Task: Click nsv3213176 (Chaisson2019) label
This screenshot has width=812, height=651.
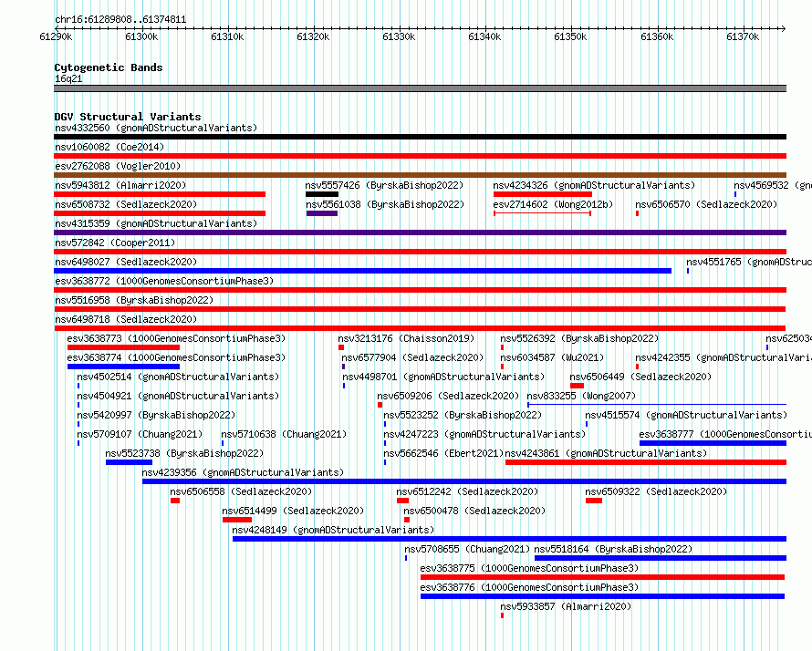Action: click(406, 338)
